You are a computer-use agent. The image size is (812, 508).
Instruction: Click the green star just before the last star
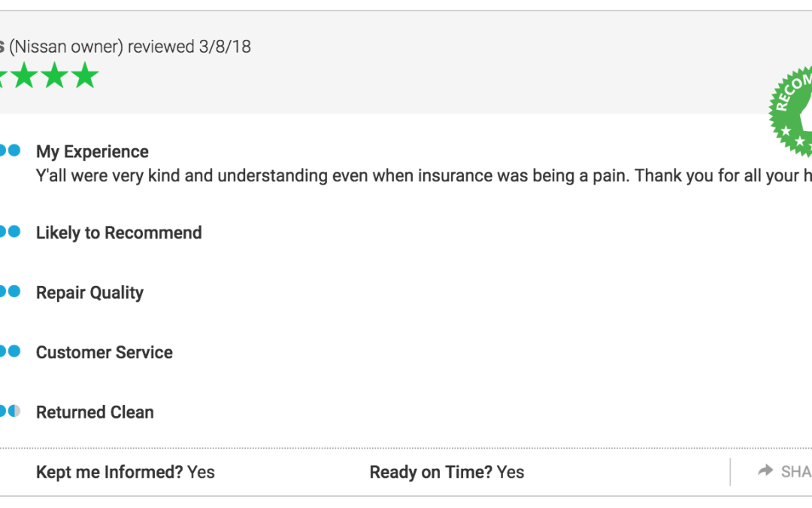[55, 75]
